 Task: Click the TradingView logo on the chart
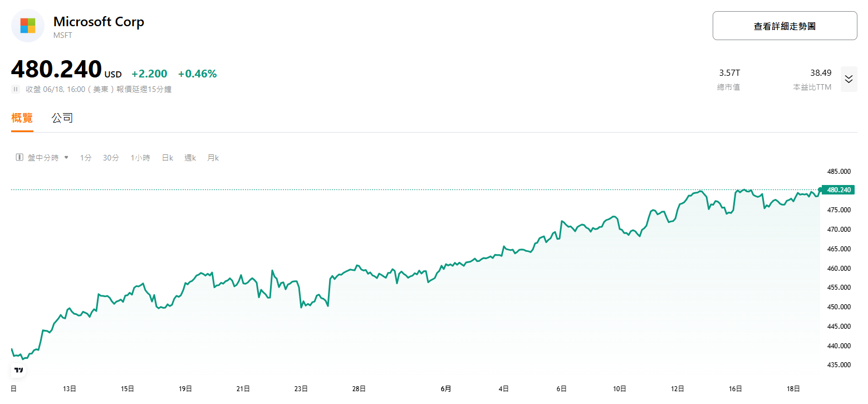pyautogui.click(x=19, y=370)
